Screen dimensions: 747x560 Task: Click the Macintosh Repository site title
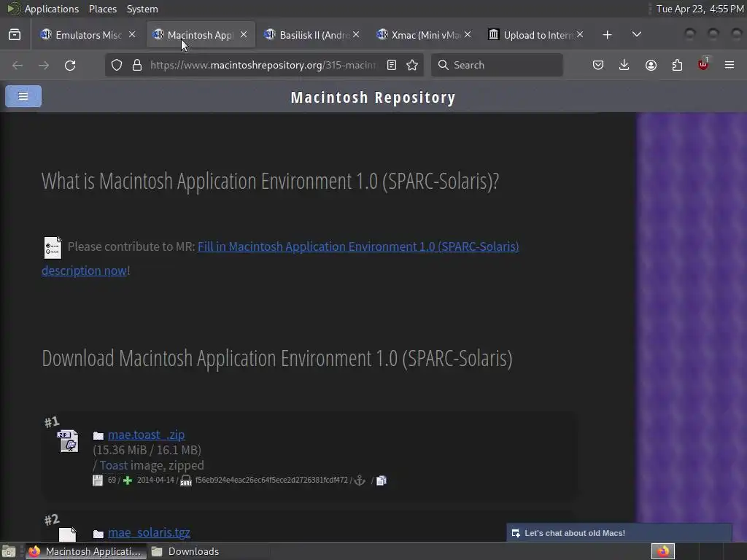pos(373,97)
